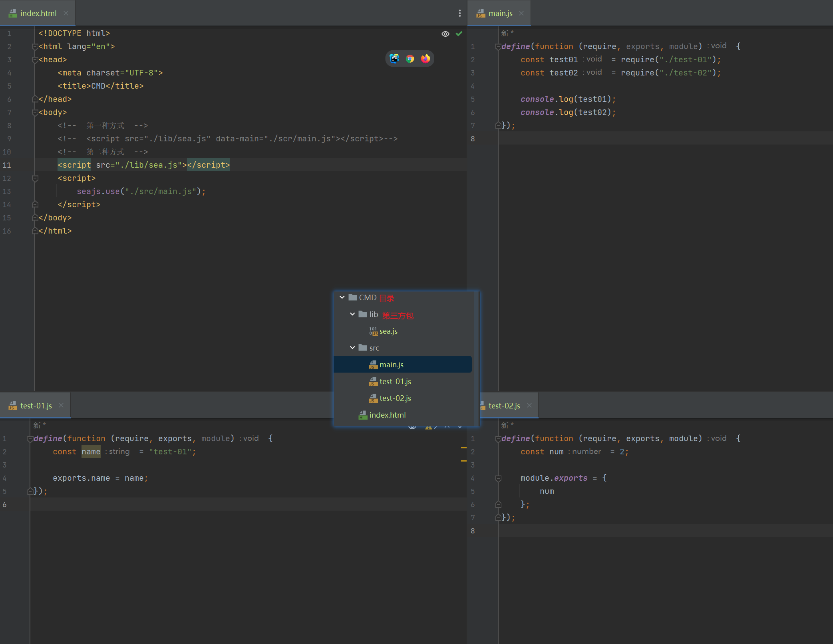Click the test-02.js file icon in tree
Image resolution: width=833 pixels, height=644 pixels.
tap(373, 398)
